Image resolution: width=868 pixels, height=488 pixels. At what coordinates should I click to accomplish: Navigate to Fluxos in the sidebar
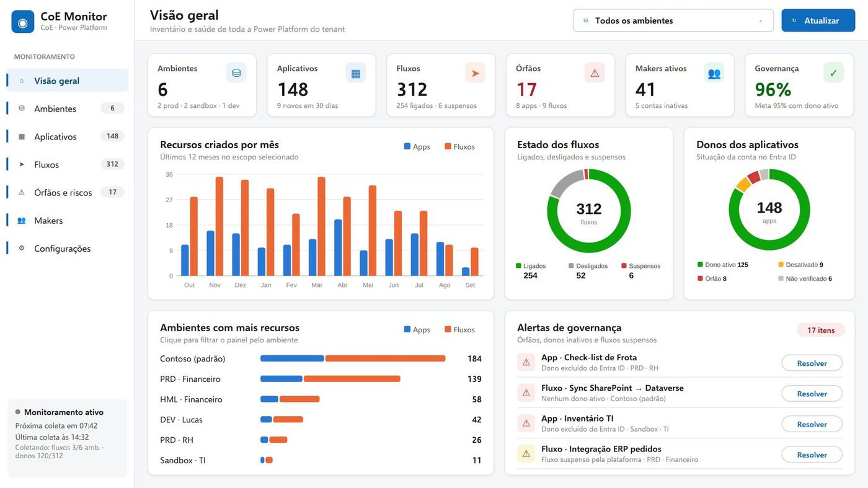[68, 164]
